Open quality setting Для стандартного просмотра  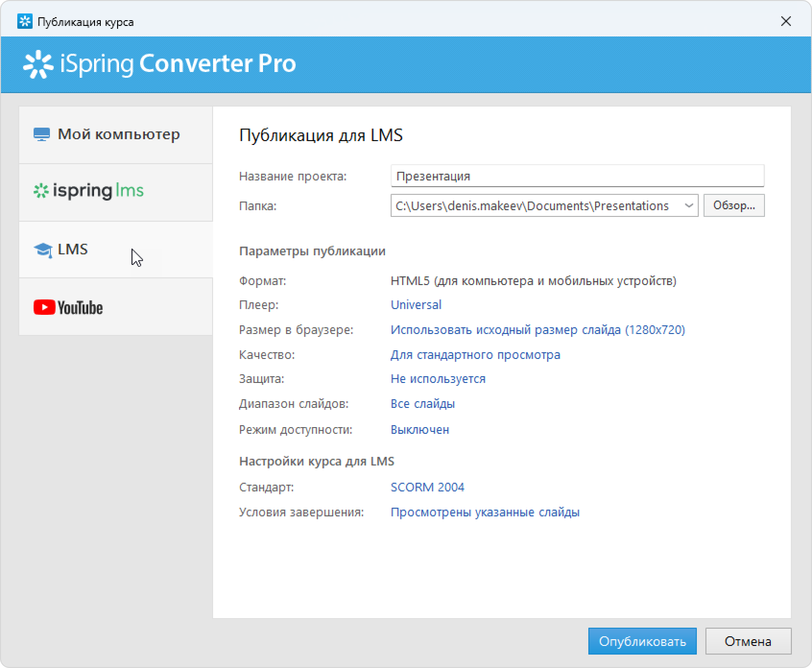point(476,355)
